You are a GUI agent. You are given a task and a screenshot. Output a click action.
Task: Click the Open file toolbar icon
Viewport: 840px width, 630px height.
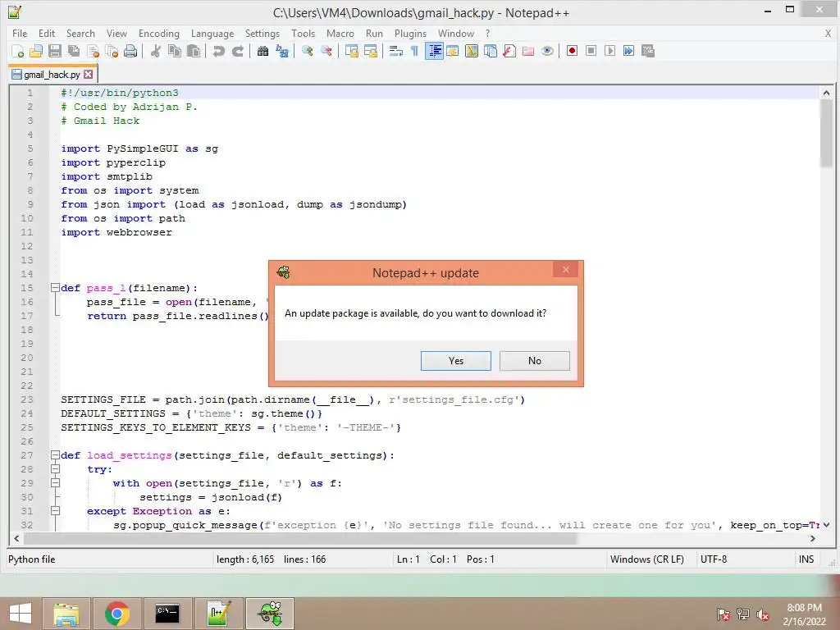(36, 51)
